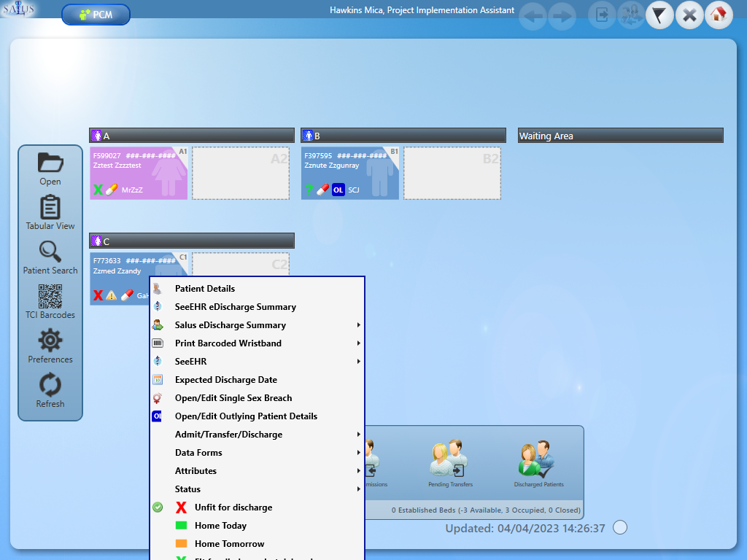The width and height of the screenshot is (747, 560).
Task: Click the green question mark on bed B1
Action: pyautogui.click(x=309, y=190)
